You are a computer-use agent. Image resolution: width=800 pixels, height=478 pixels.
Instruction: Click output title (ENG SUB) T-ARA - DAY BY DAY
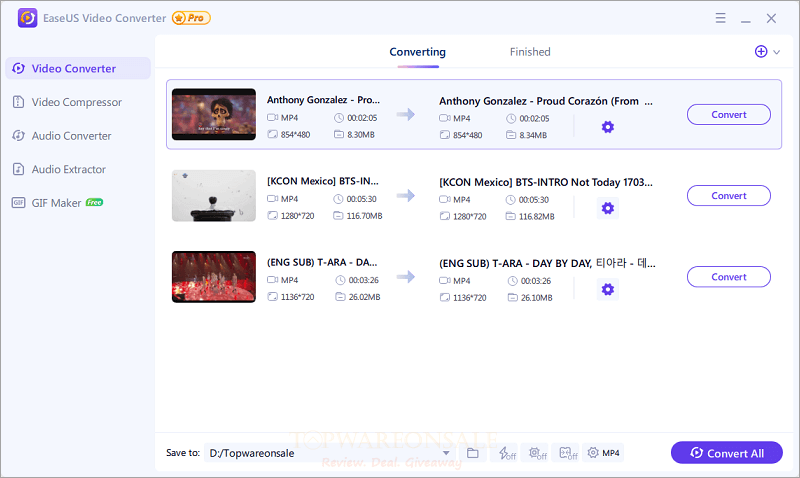click(x=547, y=263)
